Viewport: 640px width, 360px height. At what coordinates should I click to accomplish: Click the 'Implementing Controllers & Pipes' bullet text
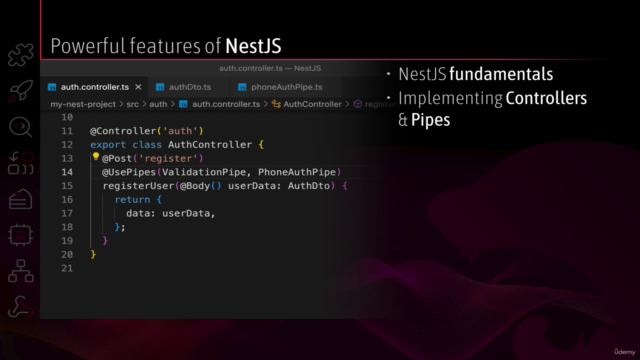(492, 109)
